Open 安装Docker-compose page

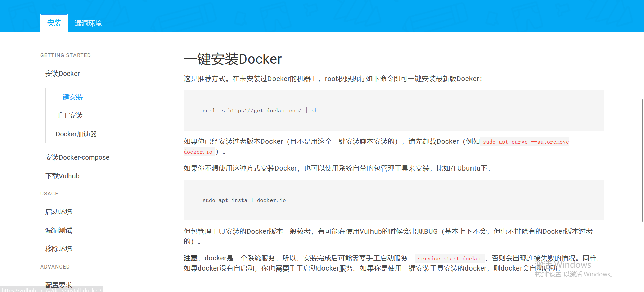77,157
